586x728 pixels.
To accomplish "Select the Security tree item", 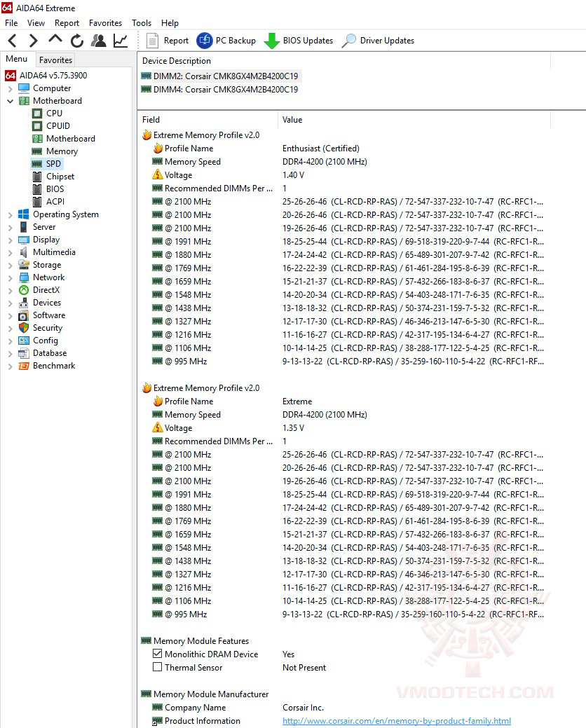I will [x=48, y=328].
